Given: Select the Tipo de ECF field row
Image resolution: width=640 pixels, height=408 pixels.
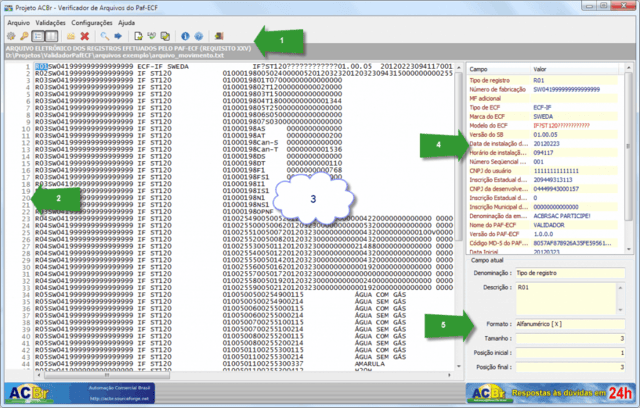Looking at the screenshot, I should (543, 107).
